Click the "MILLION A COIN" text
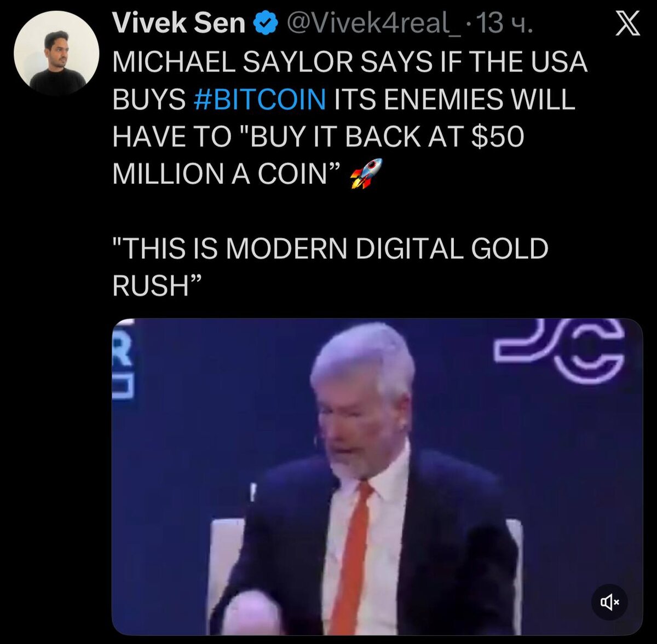 coord(223,174)
